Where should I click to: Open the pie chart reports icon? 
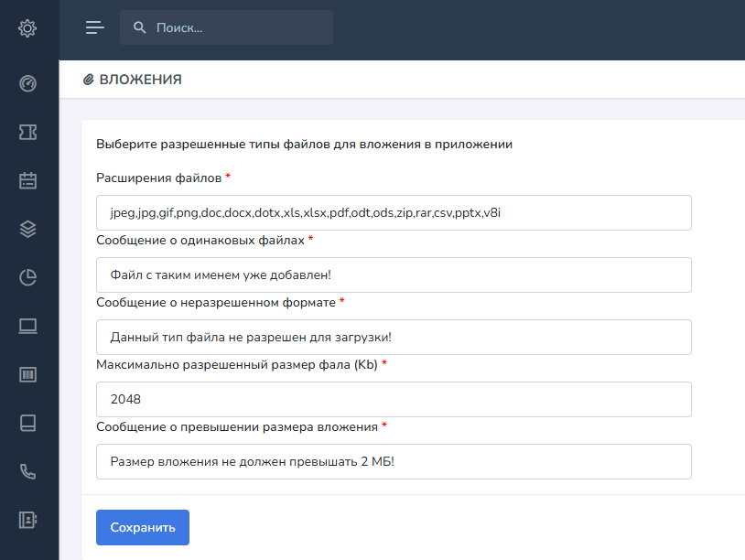click(x=27, y=278)
